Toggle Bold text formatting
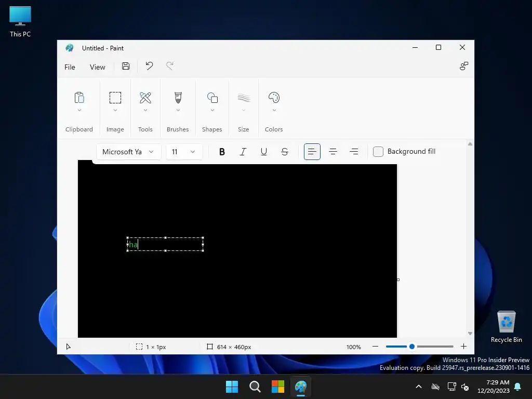The image size is (532, 399). pos(222,152)
